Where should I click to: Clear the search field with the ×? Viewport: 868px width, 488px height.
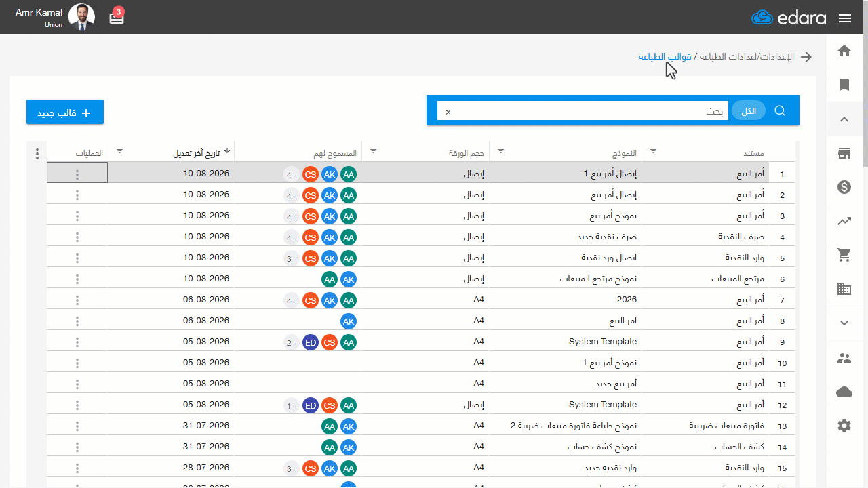[x=448, y=112]
